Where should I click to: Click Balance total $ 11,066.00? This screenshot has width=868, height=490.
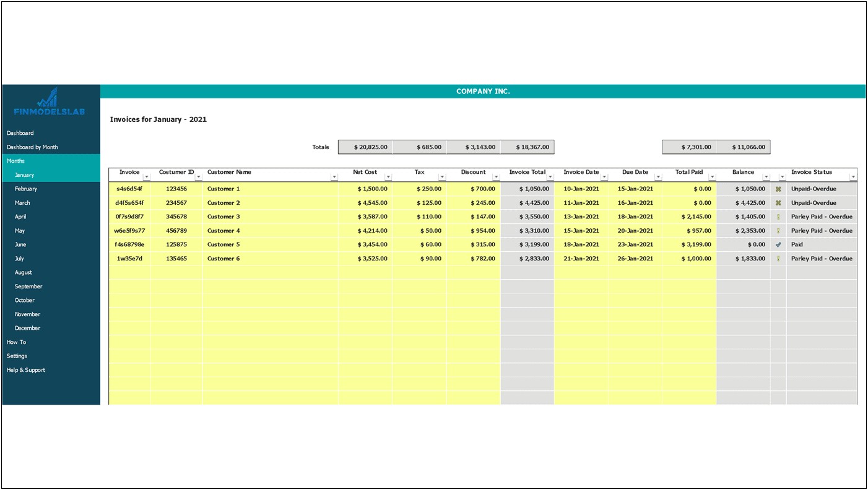(x=744, y=147)
